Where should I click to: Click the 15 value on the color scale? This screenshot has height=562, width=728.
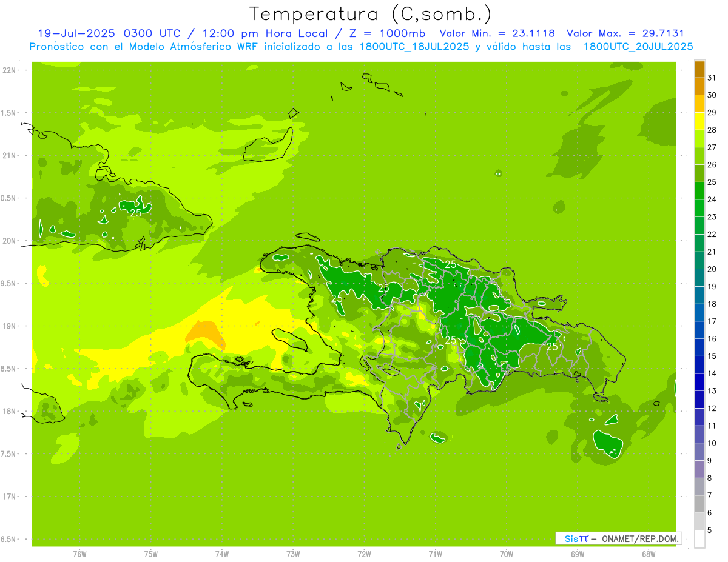[712, 356]
